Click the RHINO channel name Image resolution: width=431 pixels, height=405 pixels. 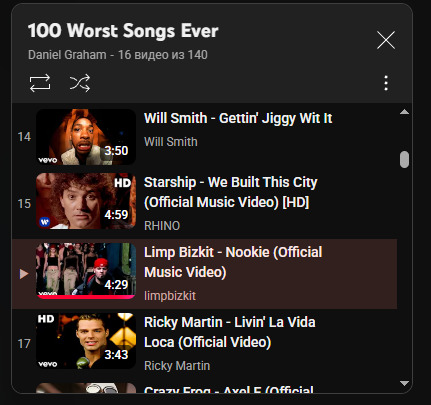[x=162, y=226]
